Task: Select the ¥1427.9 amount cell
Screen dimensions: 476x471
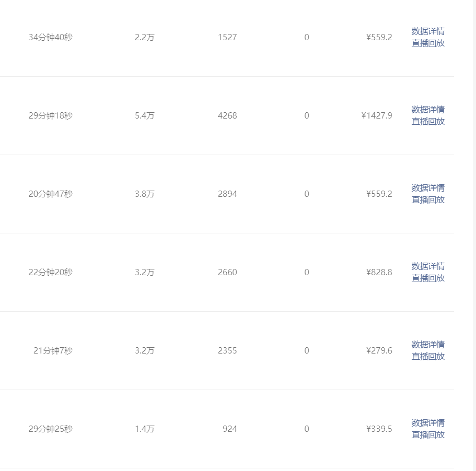Action: point(377,115)
